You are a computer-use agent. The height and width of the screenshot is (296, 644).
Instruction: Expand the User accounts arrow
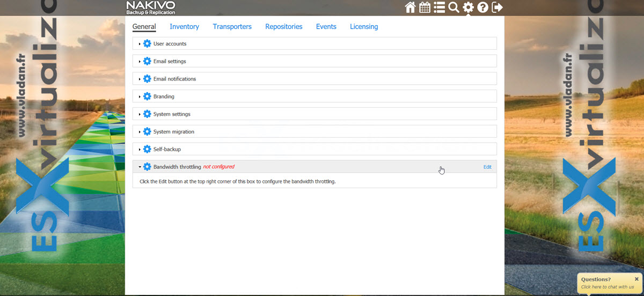click(140, 44)
